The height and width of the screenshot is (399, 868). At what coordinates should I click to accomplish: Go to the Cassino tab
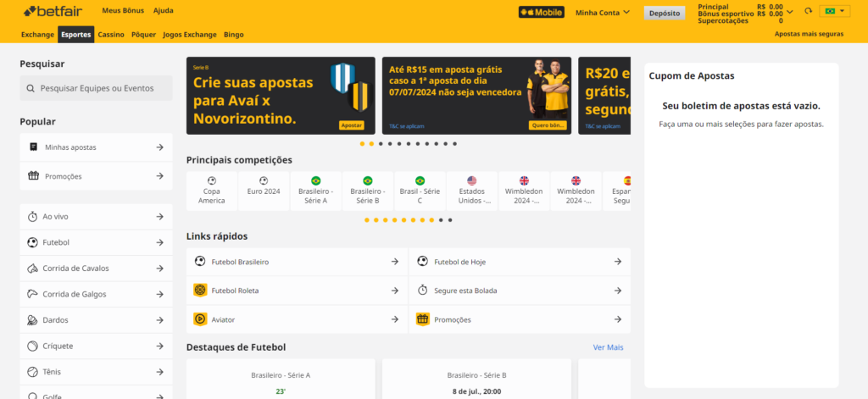pos(111,35)
